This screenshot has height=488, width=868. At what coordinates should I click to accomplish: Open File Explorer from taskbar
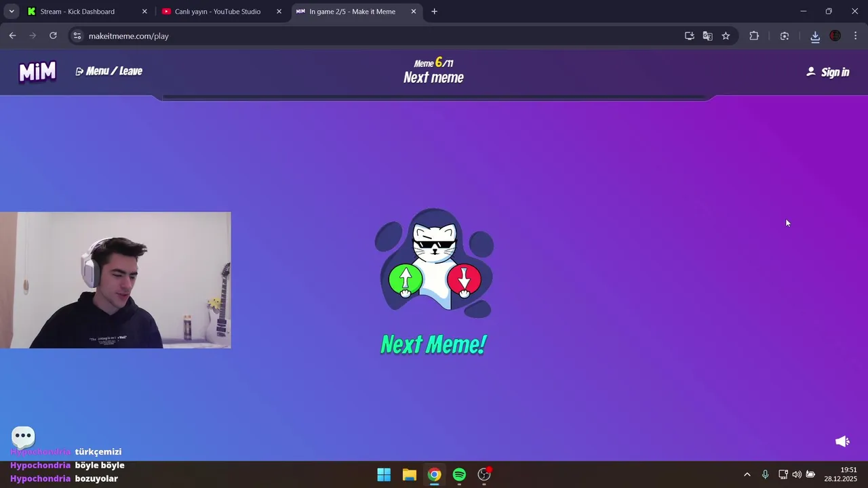[x=409, y=474]
